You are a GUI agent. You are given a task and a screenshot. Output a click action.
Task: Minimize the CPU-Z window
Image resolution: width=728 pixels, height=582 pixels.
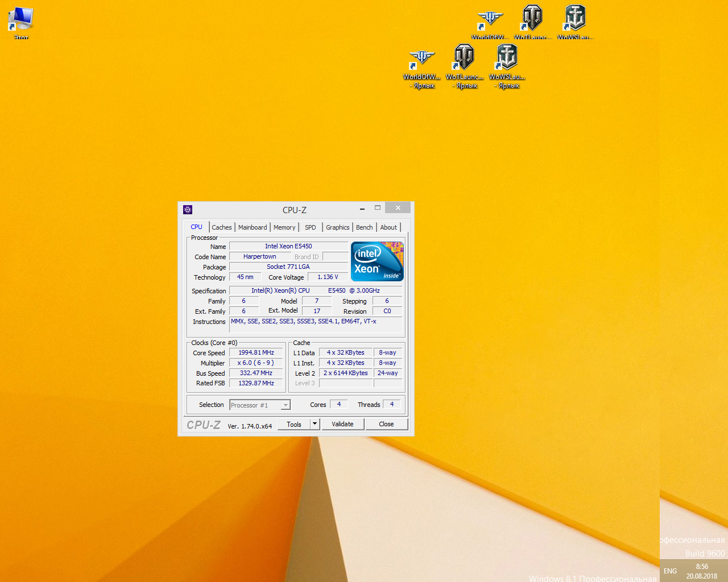click(362, 209)
